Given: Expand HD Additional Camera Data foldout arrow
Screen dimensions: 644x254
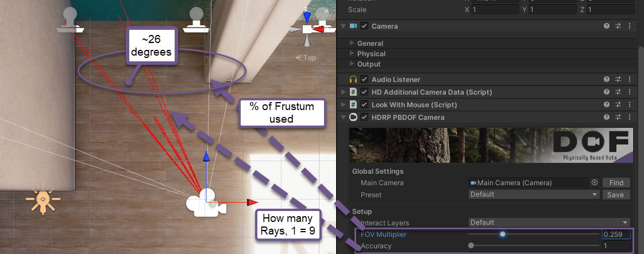Looking at the screenshot, I should coord(344,92).
